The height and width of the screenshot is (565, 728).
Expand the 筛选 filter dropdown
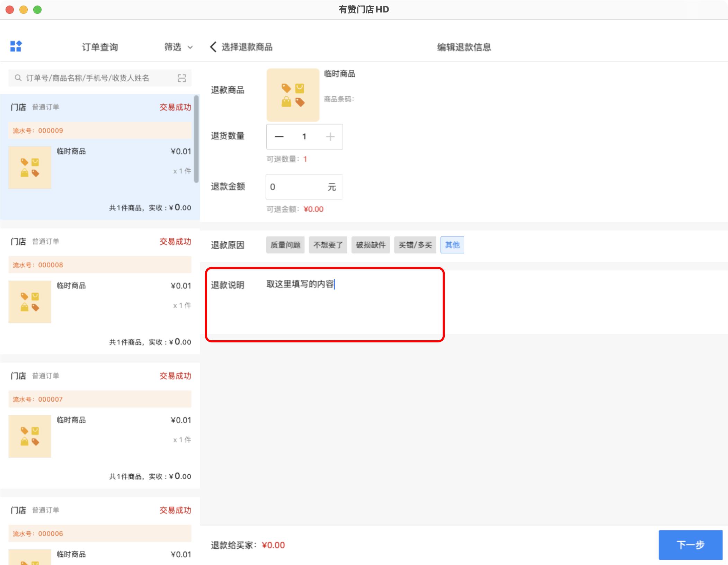tap(178, 47)
